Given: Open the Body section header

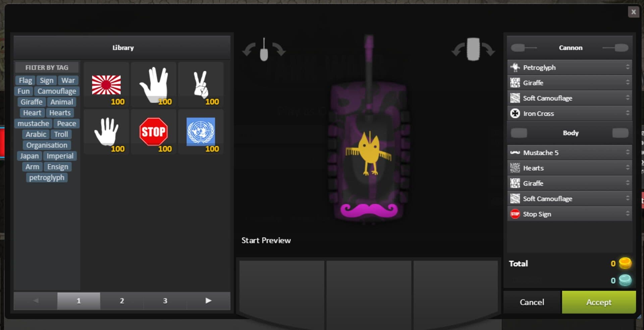Looking at the screenshot, I should pyautogui.click(x=571, y=133).
